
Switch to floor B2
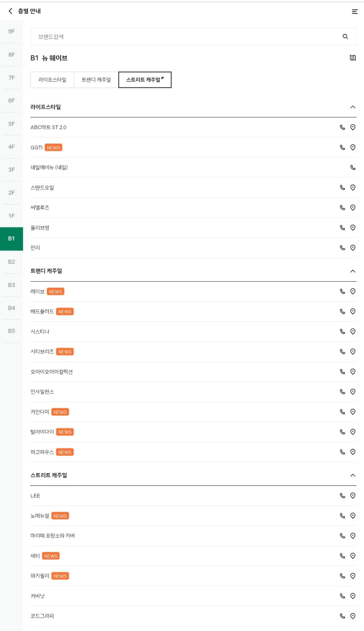[11, 262]
